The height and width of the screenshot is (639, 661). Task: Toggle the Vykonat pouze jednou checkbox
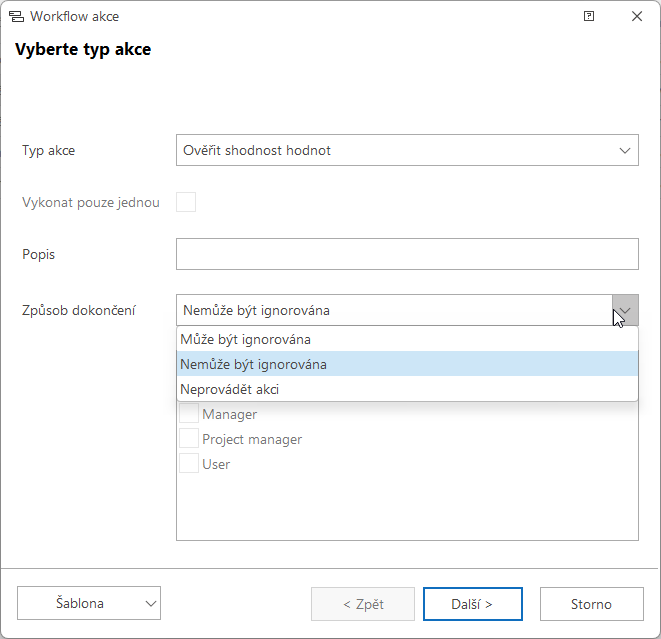[186, 202]
